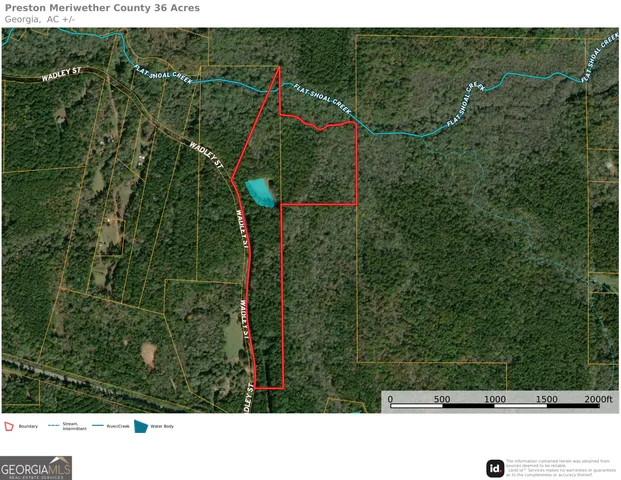Click the "Boundary" legend label text

click(28, 427)
